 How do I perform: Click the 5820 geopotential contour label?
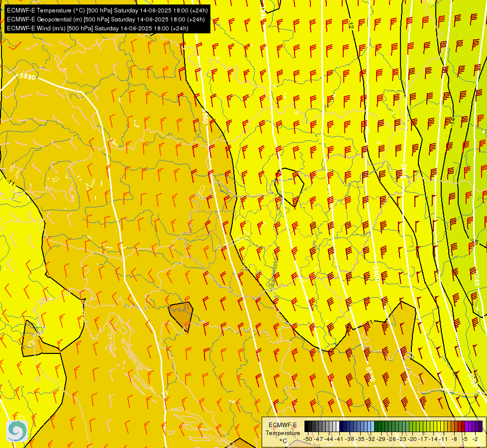click(x=370, y=374)
